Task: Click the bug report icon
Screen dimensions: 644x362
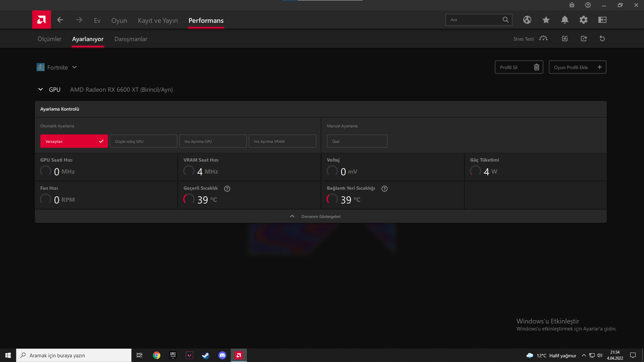Action: (572, 5)
